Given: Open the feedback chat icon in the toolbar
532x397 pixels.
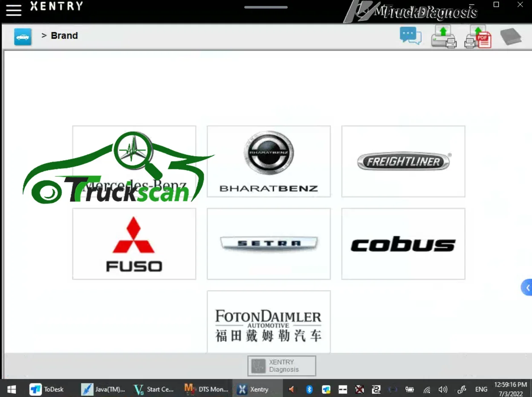Looking at the screenshot, I should coord(410,36).
